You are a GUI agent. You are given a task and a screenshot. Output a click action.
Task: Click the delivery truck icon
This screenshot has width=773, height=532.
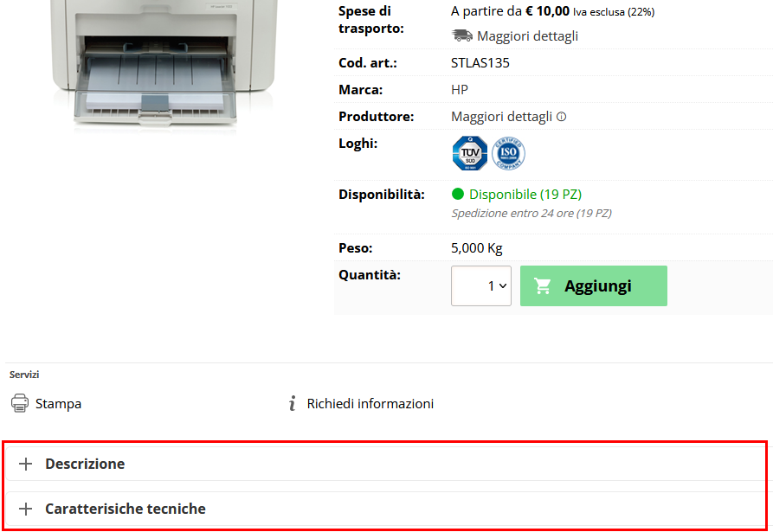coord(462,35)
